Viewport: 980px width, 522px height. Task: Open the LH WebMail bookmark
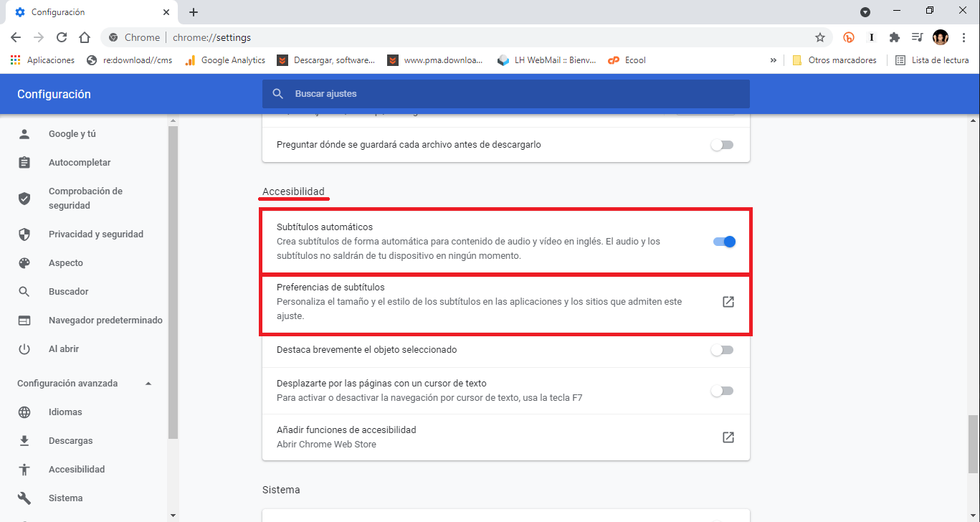point(547,60)
